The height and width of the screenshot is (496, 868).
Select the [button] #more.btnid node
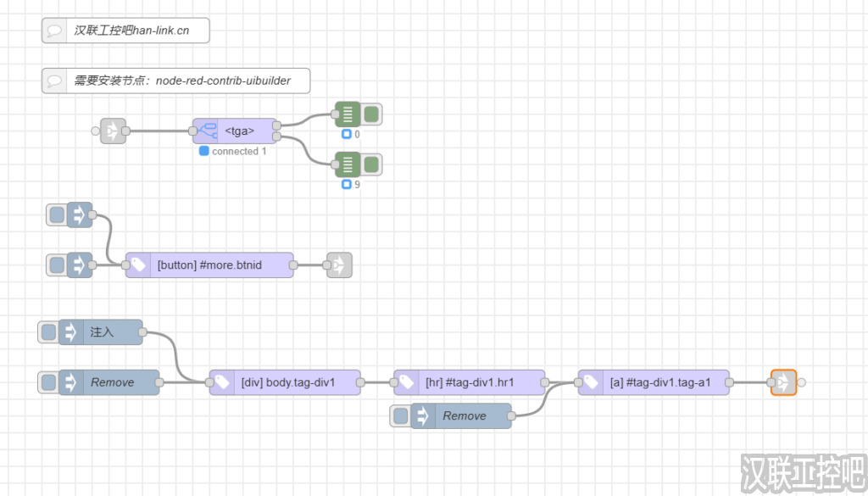209,265
